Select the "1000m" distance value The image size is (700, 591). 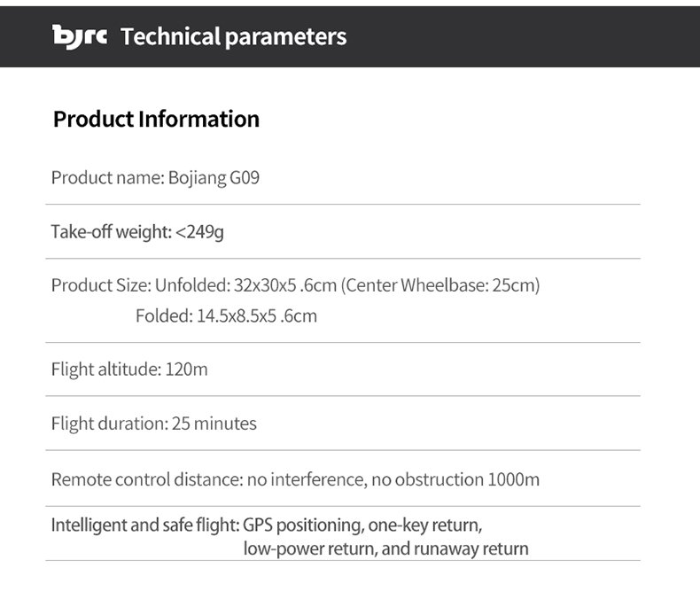pos(513,479)
